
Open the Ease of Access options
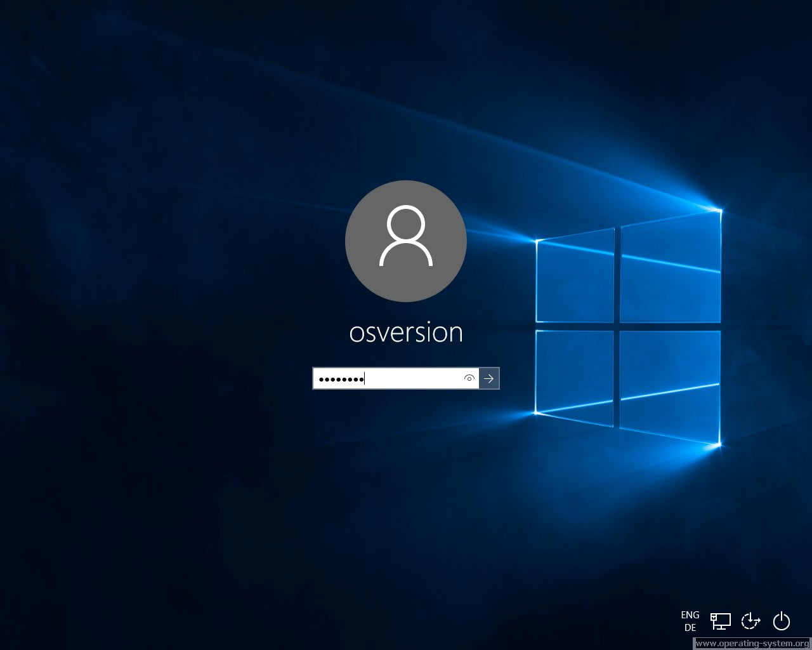click(x=750, y=620)
